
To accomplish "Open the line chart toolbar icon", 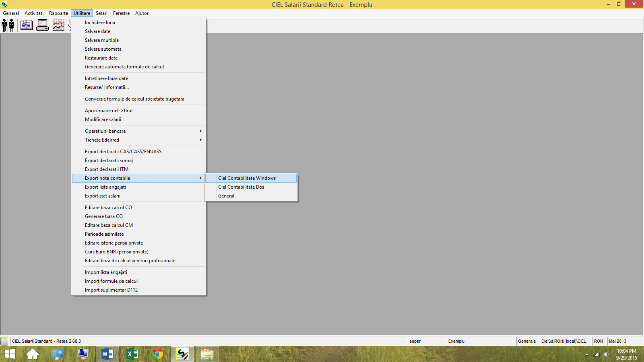I will point(58,25).
